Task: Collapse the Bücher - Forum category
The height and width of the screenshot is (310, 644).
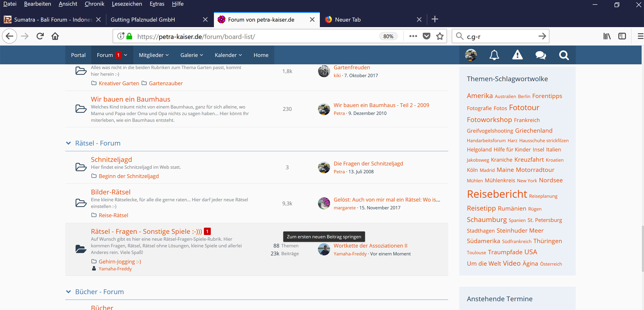Action: (68, 292)
